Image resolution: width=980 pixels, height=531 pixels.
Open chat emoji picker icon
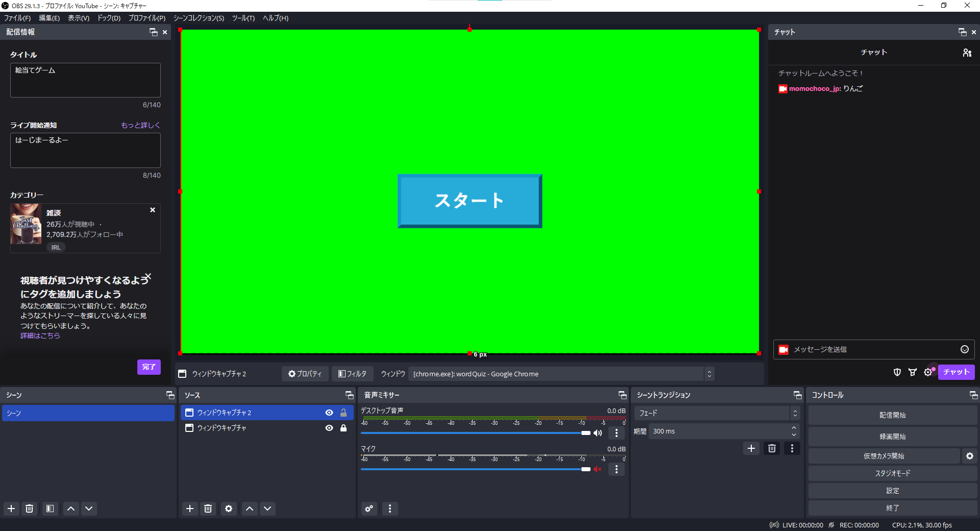[965, 349]
